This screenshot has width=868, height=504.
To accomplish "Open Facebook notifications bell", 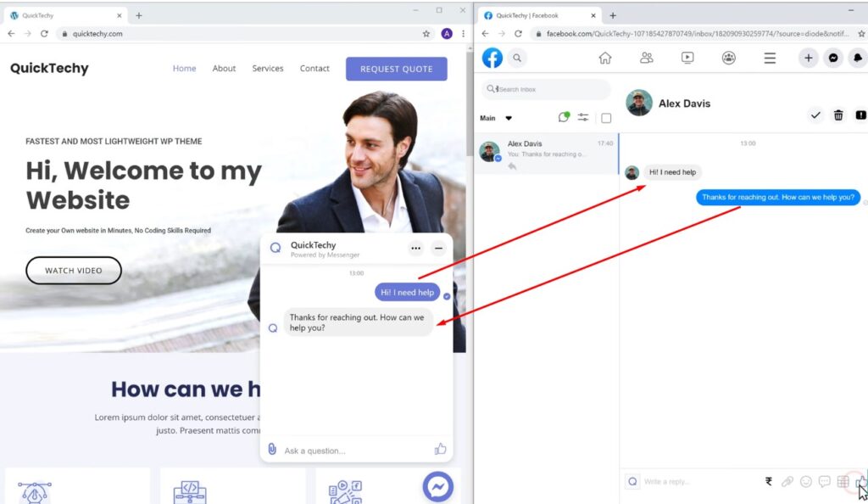I will [x=858, y=58].
